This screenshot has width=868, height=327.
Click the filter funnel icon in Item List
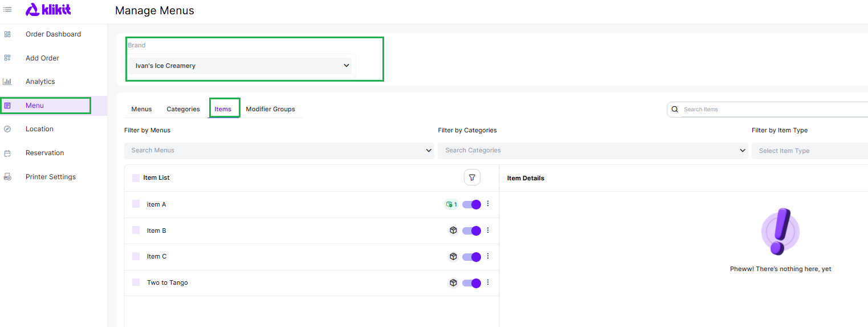(x=472, y=178)
